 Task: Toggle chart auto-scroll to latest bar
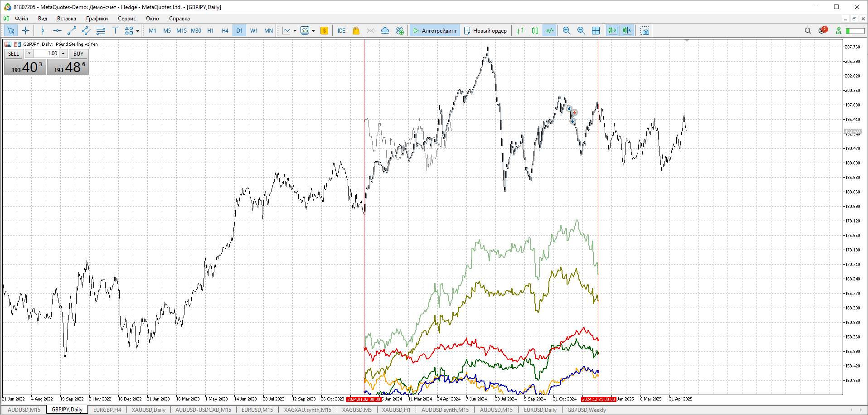click(x=612, y=31)
